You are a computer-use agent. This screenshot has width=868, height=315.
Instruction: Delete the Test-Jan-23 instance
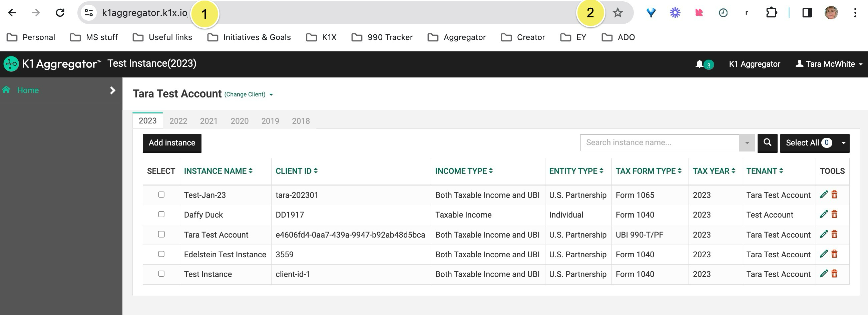click(834, 195)
